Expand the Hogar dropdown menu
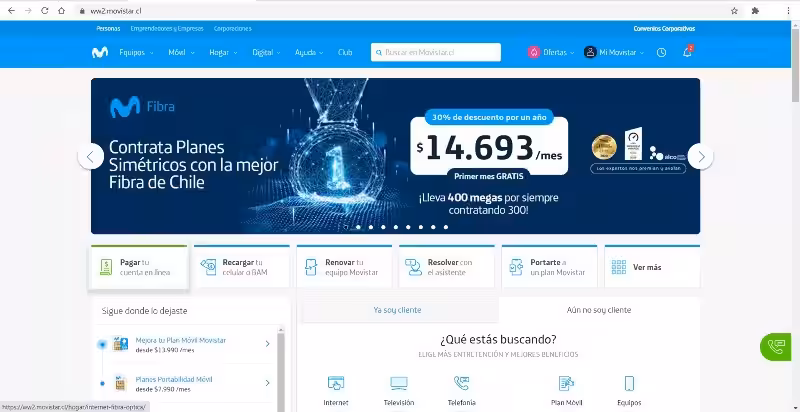Viewport: 800px width, 412px height. coord(223,52)
